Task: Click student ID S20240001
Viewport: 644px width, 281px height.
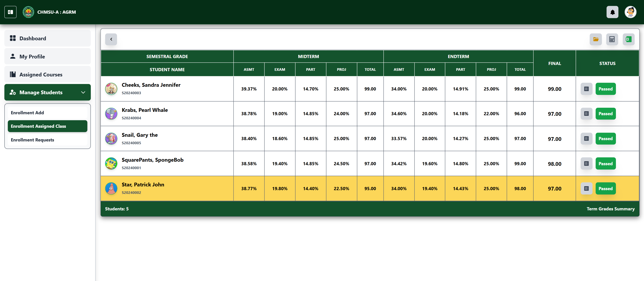Action: (131, 168)
